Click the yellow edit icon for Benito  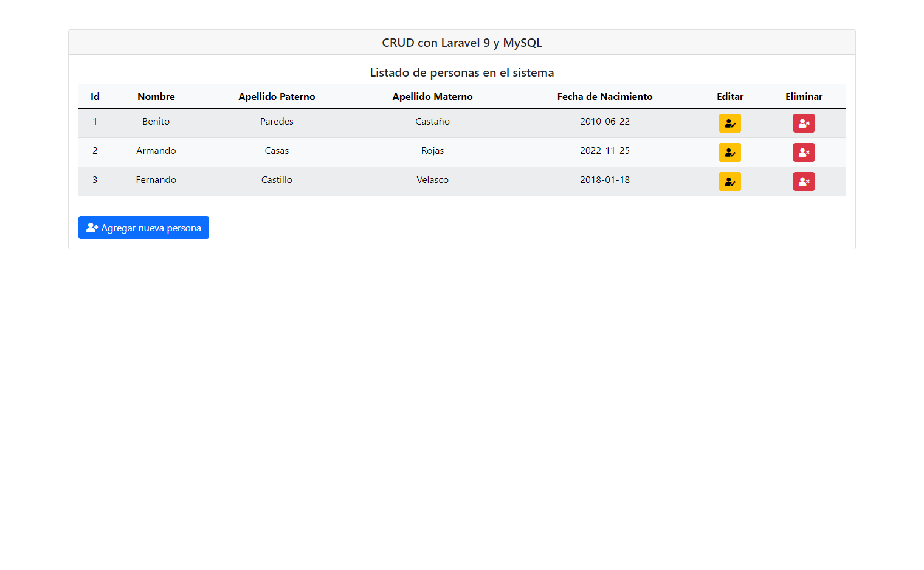(x=729, y=123)
